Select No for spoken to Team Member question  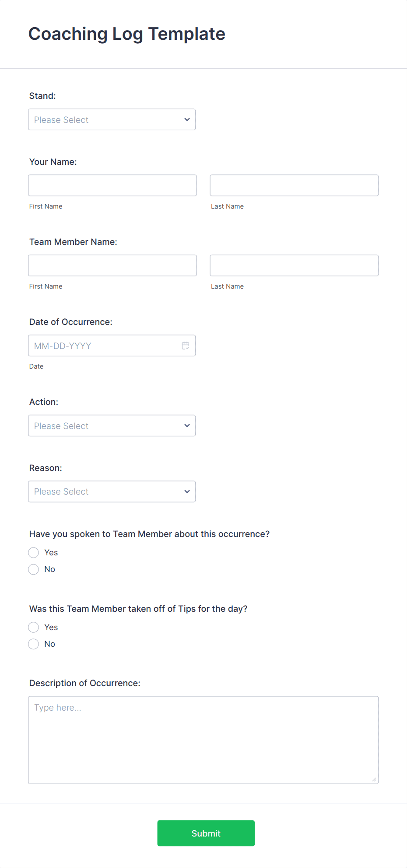pyautogui.click(x=33, y=569)
